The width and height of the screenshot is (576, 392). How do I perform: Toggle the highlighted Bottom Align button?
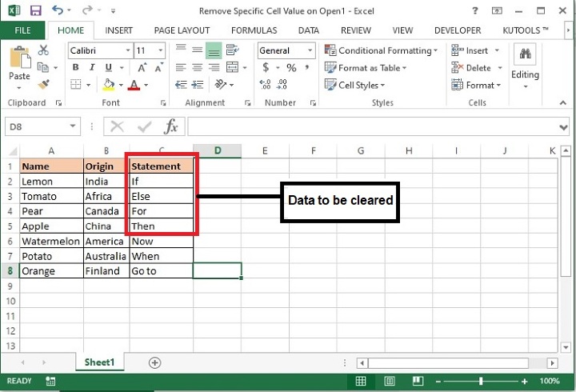214,50
